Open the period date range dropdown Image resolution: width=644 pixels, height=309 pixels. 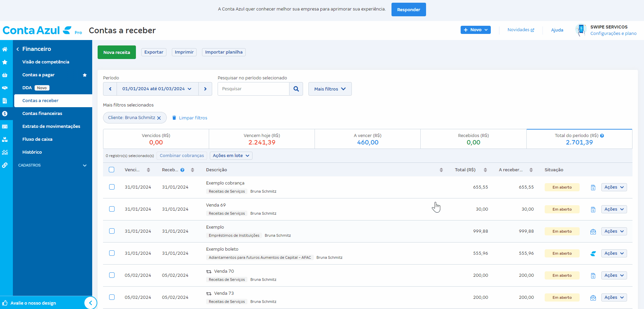[157, 89]
